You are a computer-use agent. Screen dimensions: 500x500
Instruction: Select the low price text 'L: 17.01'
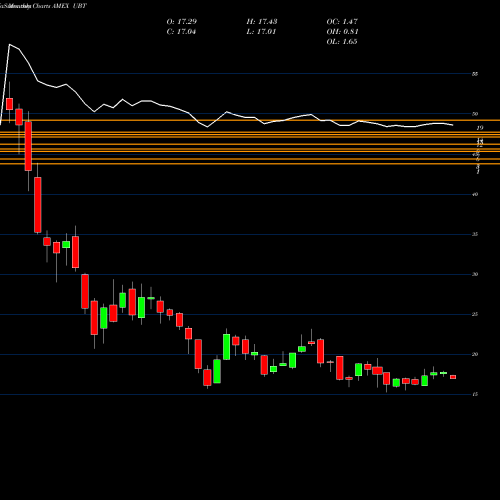click(x=261, y=32)
